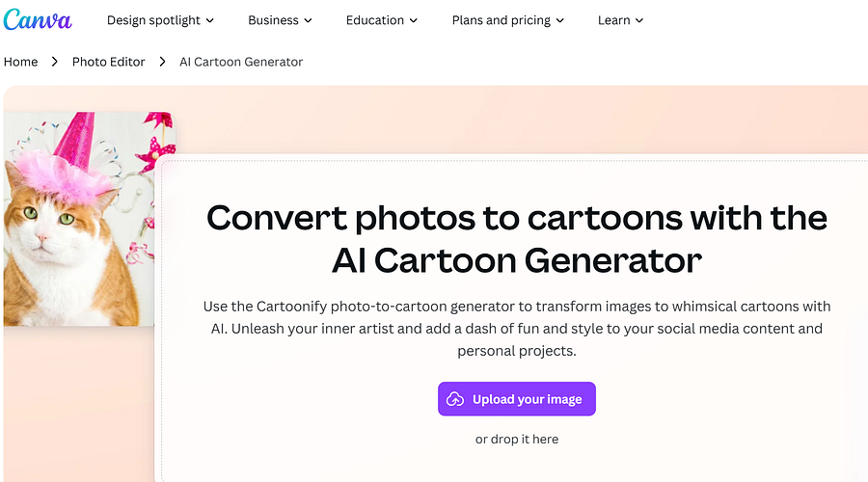868x482 pixels.
Task: Expand the Plans and pricing chevron
Action: (560, 20)
